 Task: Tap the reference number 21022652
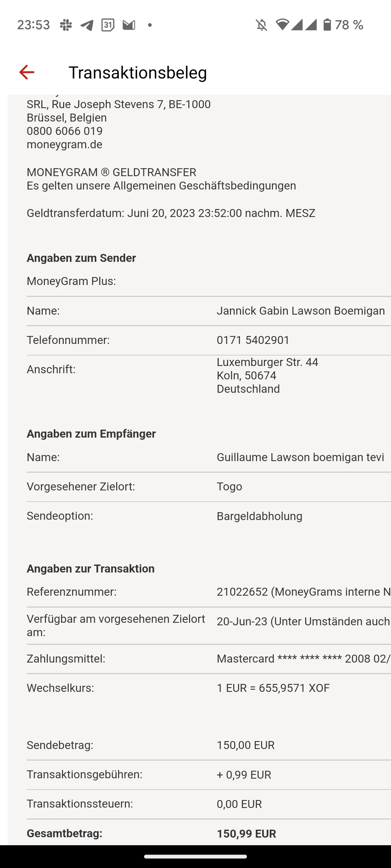242,592
